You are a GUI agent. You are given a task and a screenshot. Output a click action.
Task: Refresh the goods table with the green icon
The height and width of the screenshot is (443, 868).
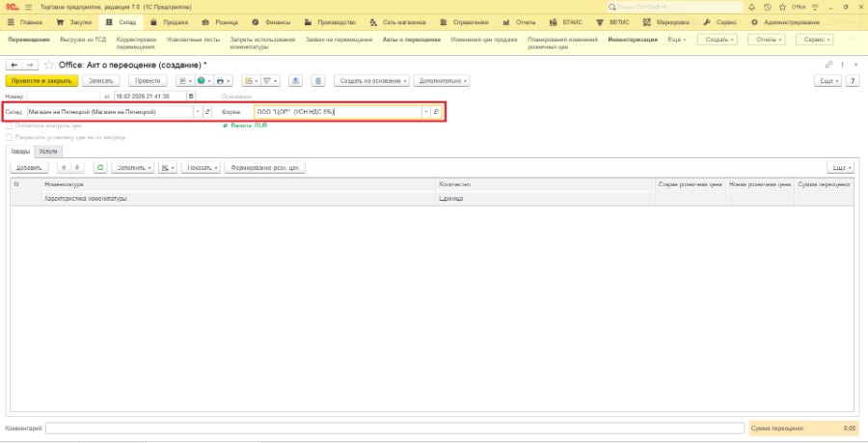click(x=100, y=167)
